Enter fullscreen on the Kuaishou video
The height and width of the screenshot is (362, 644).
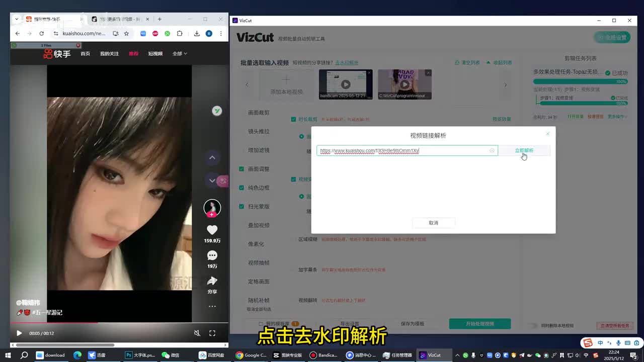click(x=212, y=333)
